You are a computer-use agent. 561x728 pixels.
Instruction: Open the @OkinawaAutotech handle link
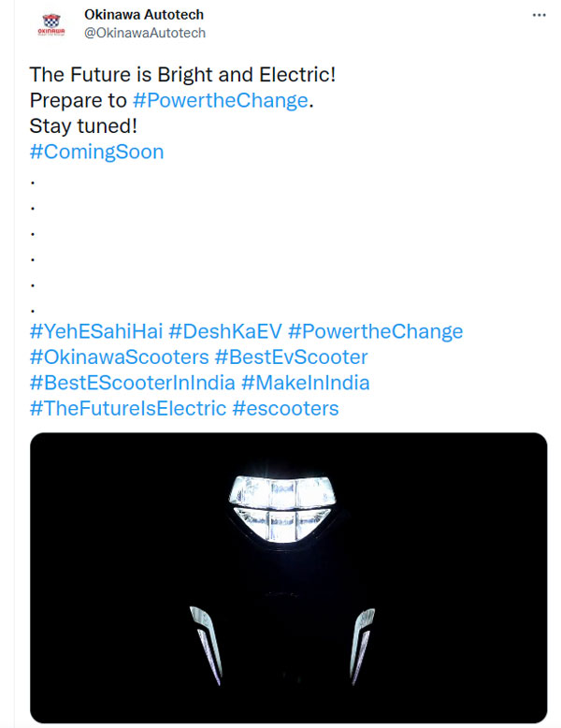144,33
